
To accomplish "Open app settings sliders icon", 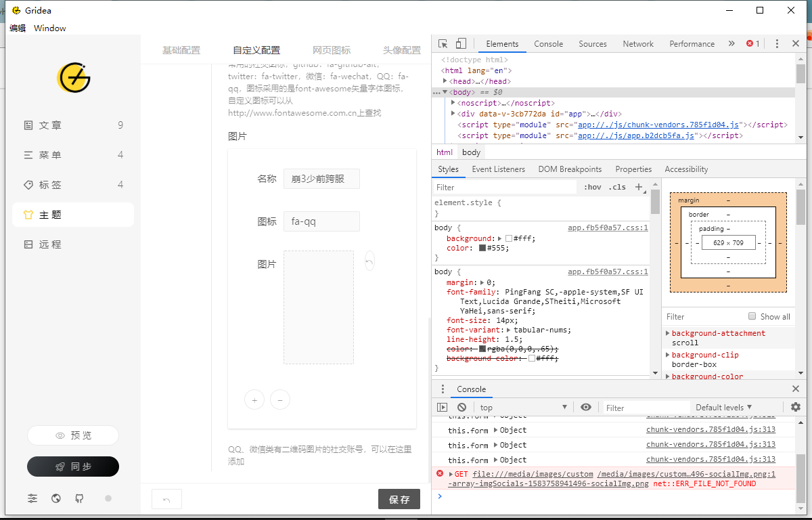I will pos(32,498).
